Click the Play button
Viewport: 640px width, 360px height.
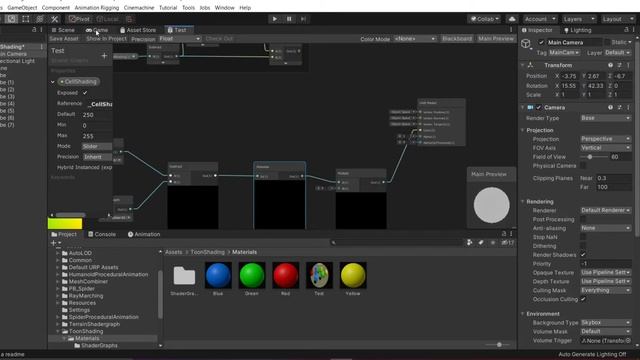point(274,19)
